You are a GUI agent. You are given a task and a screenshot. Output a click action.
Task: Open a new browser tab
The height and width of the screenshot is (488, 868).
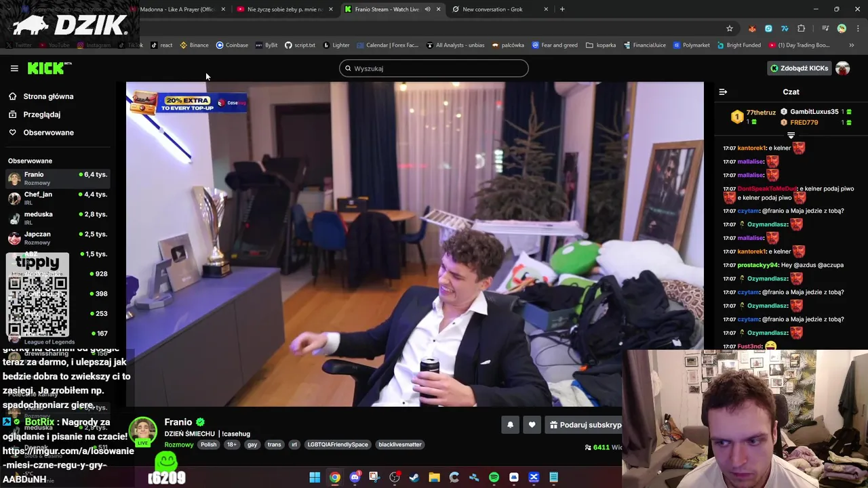click(562, 9)
